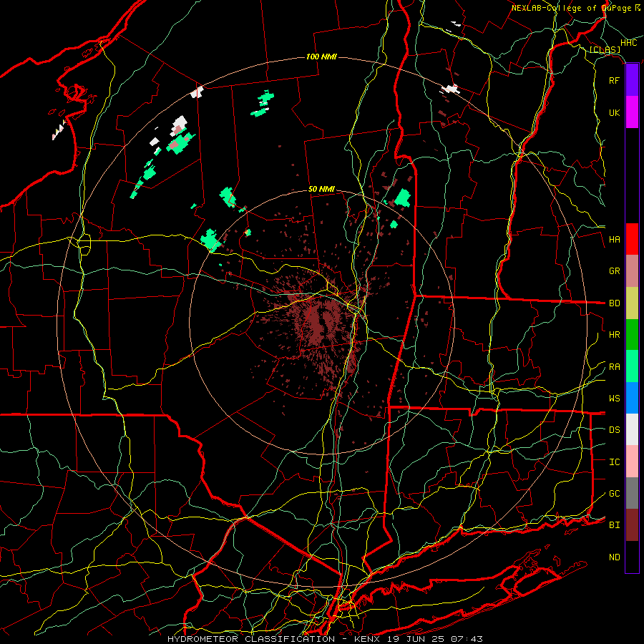
Task: Click the BD legend label
Action: tap(615, 303)
